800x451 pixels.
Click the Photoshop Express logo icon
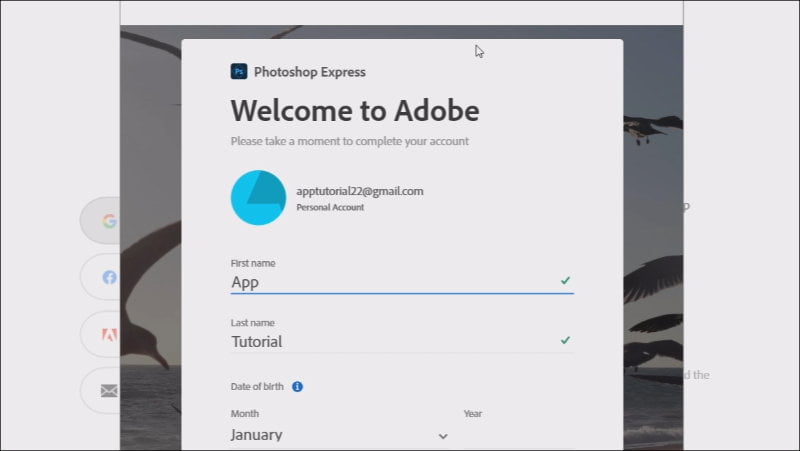click(x=239, y=71)
